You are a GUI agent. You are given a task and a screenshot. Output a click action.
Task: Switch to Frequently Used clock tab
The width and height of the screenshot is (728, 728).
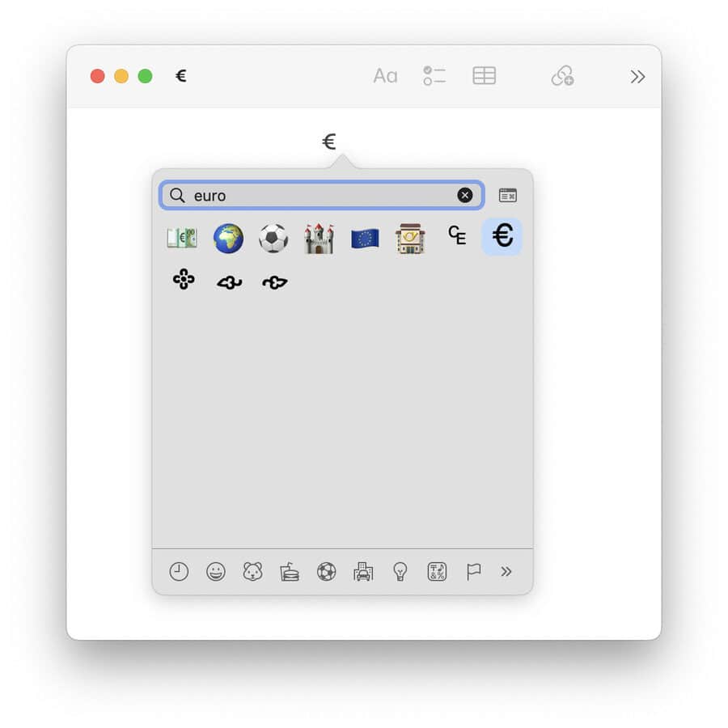pyautogui.click(x=179, y=572)
